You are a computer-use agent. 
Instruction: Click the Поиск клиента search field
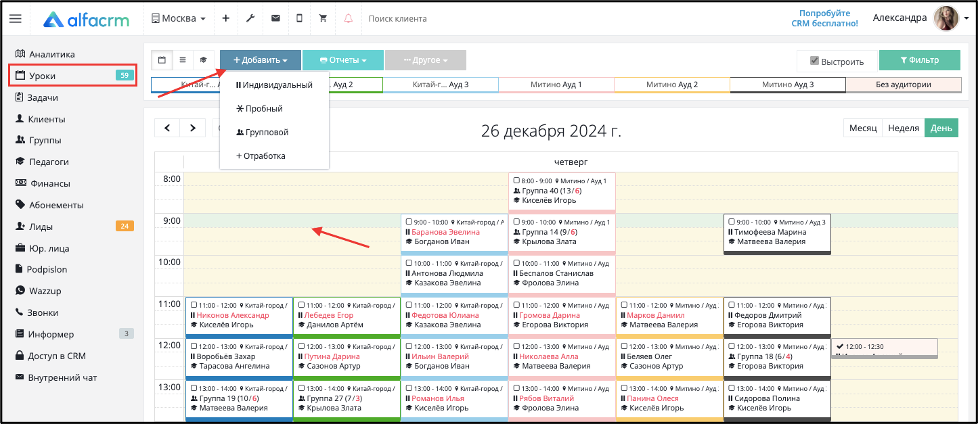click(437, 19)
